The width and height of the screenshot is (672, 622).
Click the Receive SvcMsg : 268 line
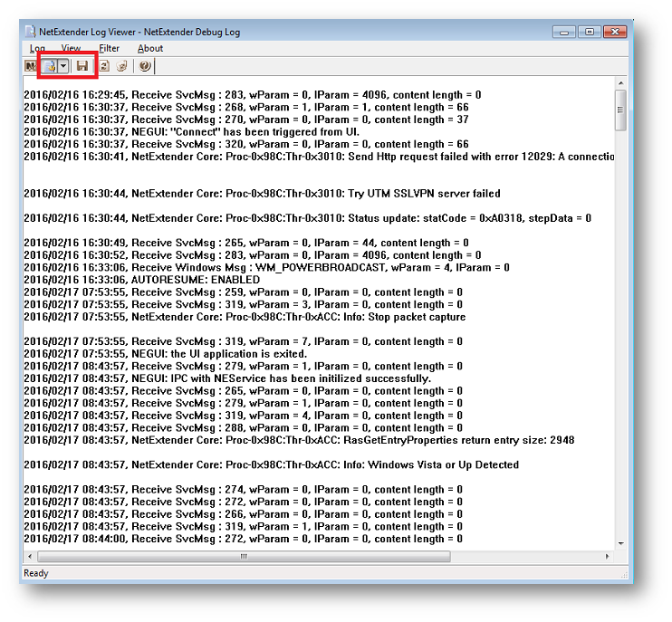click(x=246, y=108)
